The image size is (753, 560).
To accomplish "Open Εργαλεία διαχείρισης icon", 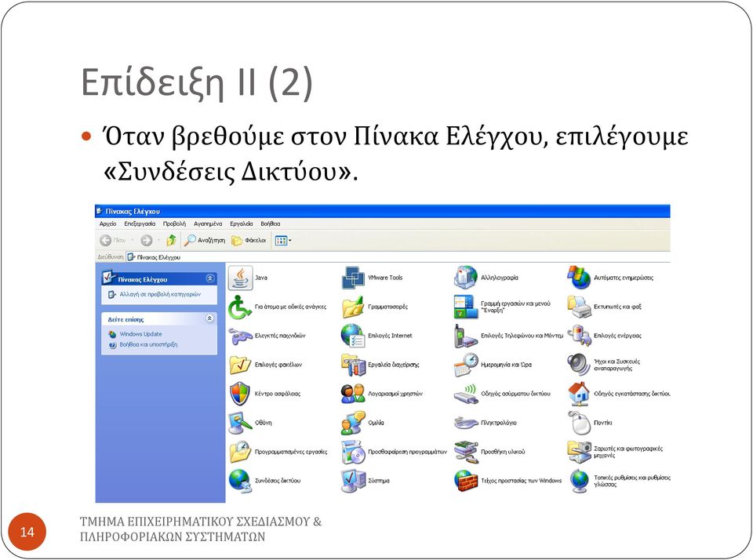I will [354, 365].
